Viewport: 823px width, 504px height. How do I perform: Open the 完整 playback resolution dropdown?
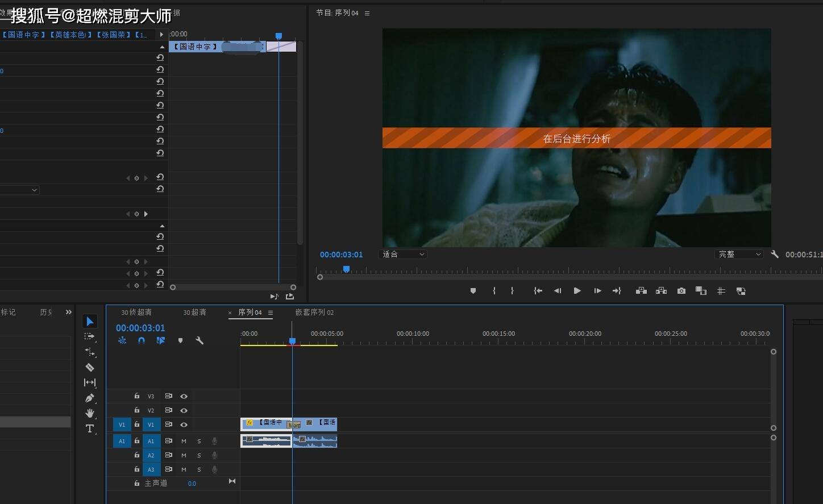[739, 254]
